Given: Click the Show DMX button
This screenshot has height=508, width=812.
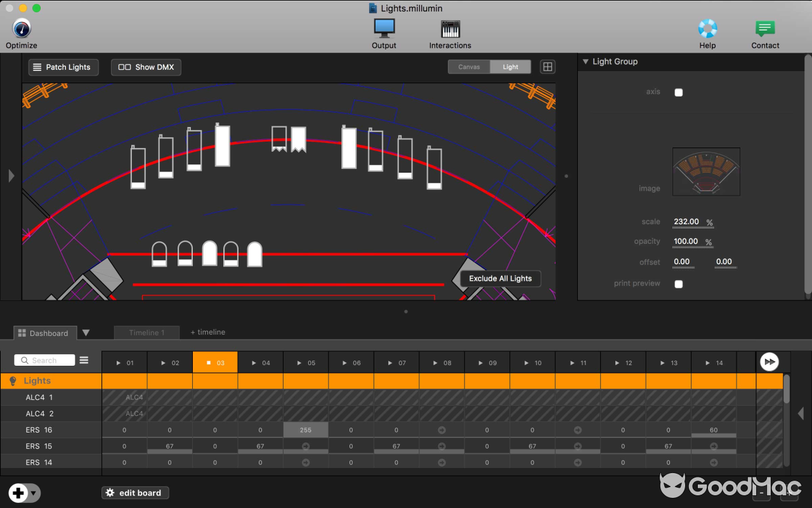Looking at the screenshot, I should [x=146, y=67].
